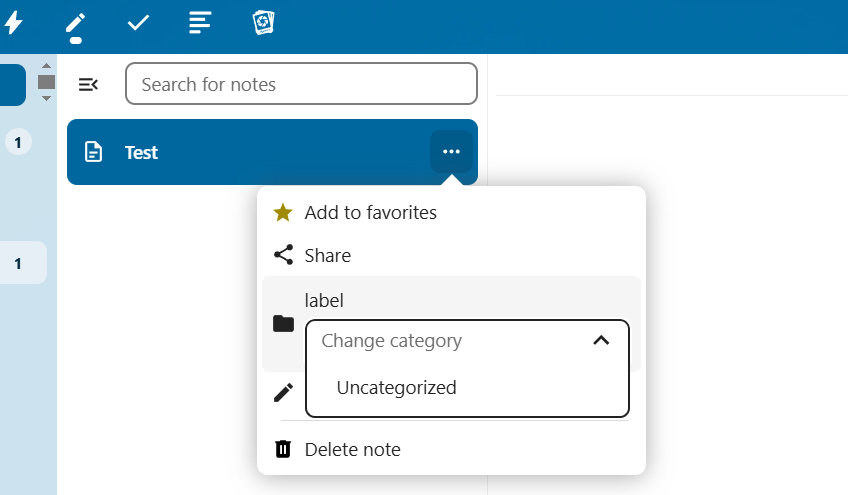Click the trash icon for Delete note
The width and height of the screenshot is (848, 495).
pyautogui.click(x=283, y=449)
